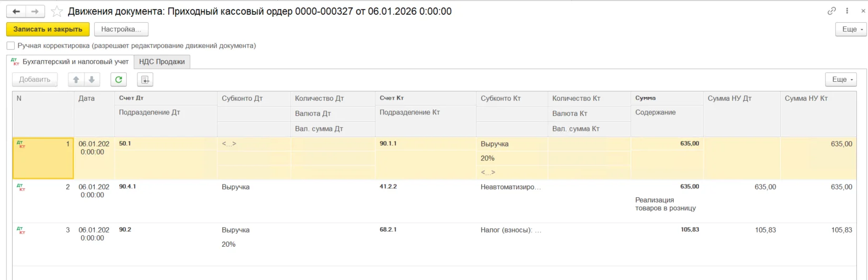The image size is (868, 280).
Task: Enable the Ручная корректировка checkbox
Action: pyautogui.click(x=11, y=46)
